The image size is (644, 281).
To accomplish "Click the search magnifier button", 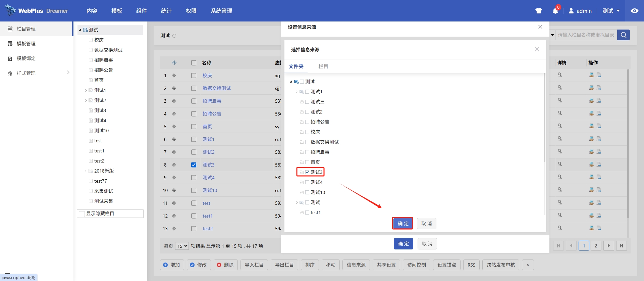I will [624, 35].
